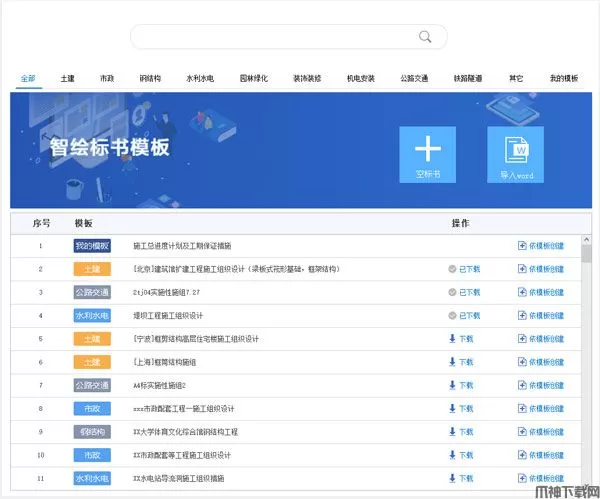This screenshot has height=499, width=600.
Task: Click the 导入word document icon
Action: [x=516, y=150]
